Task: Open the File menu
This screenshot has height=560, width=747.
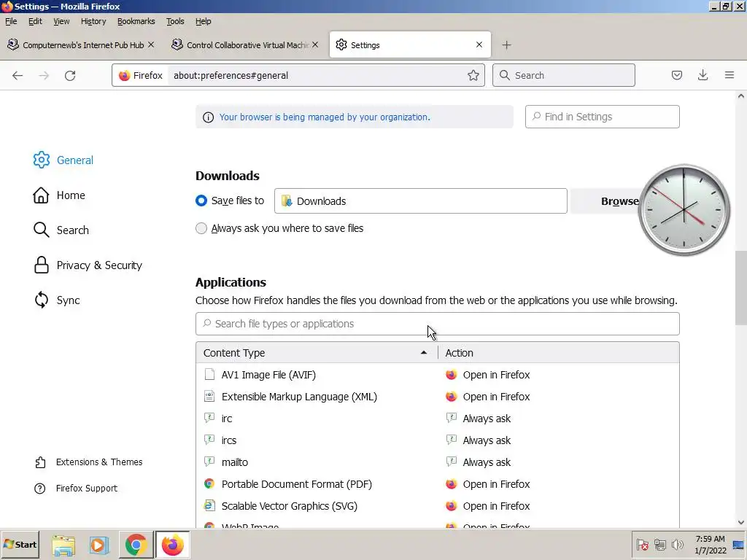Action: 11,21
